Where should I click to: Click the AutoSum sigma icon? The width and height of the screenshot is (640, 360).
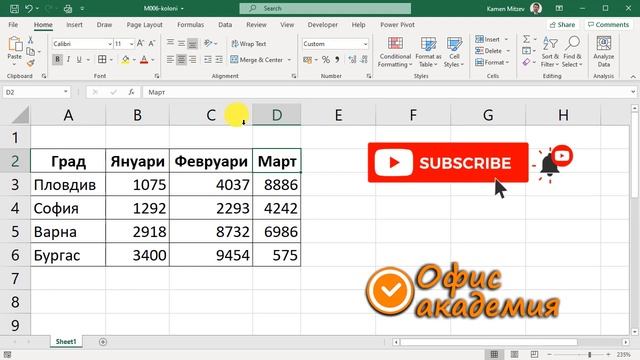pos(527,39)
